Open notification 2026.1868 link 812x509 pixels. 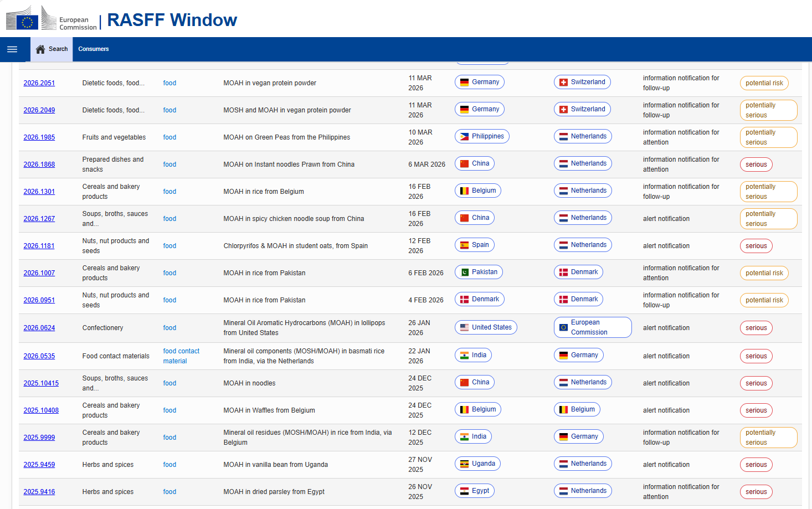(39, 164)
